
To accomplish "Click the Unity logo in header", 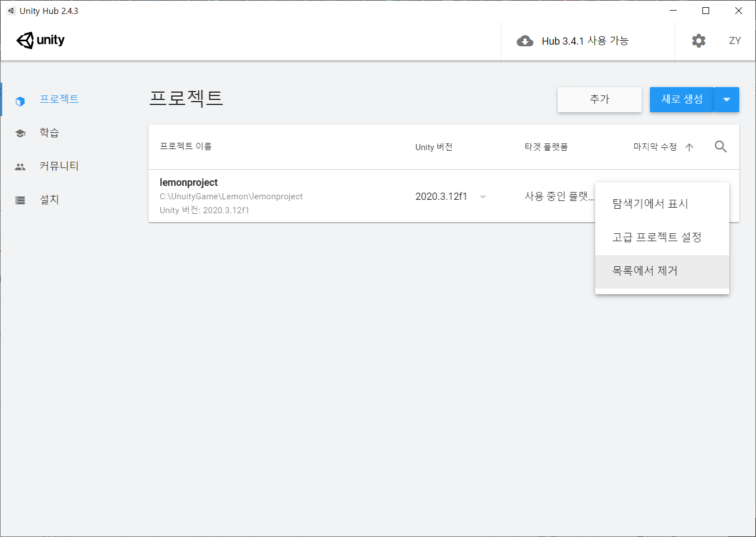I will tap(40, 40).
